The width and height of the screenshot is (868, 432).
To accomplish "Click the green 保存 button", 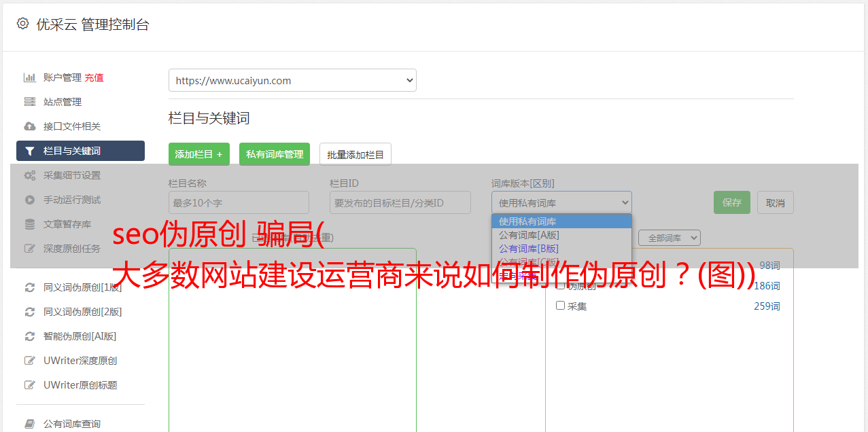I will pyautogui.click(x=732, y=202).
